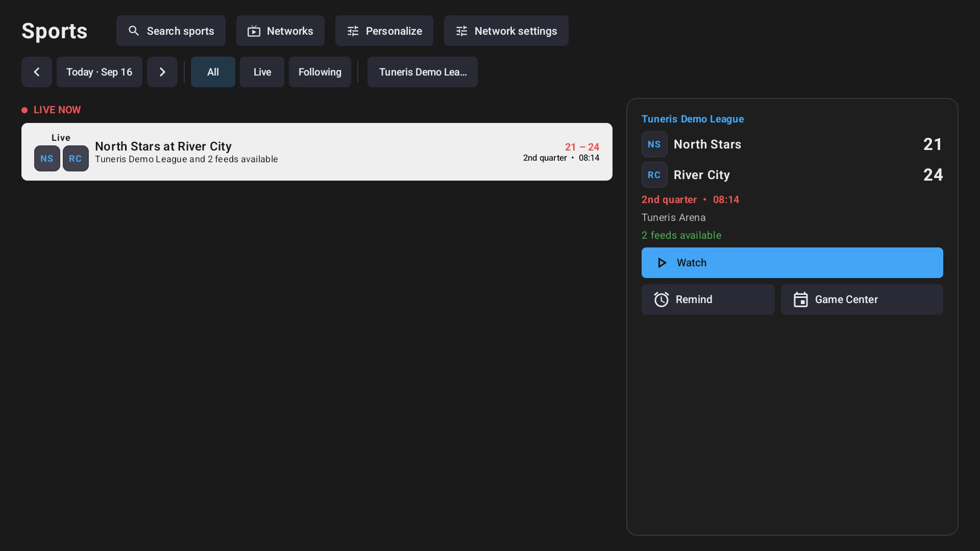Click the red dot beside LIVE NOW
Viewport: 980px width, 551px height.
(x=24, y=110)
